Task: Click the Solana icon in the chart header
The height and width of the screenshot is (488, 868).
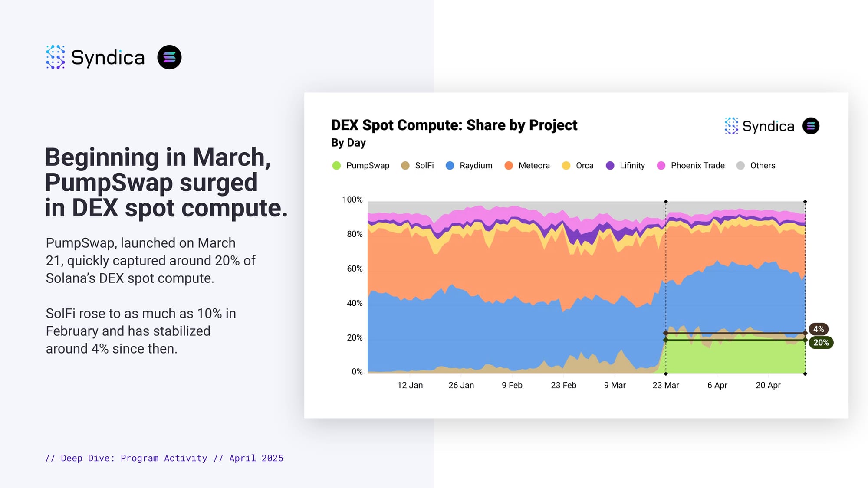Action: (x=811, y=126)
